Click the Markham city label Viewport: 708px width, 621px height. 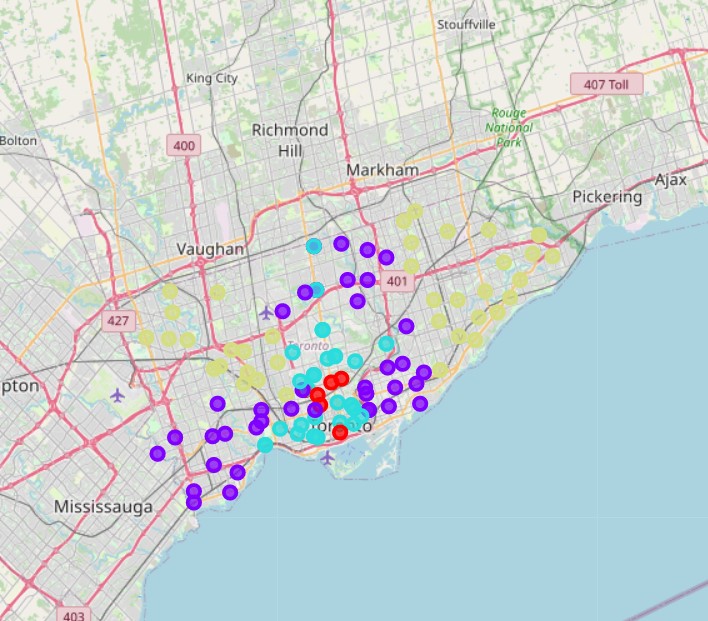383,171
